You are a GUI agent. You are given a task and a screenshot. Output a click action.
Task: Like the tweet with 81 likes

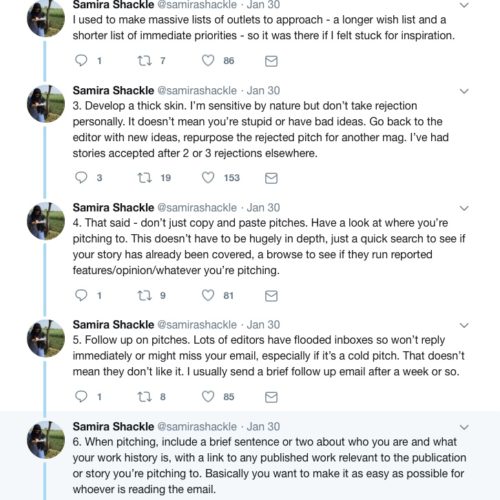pyautogui.click(x=208, y=295)
